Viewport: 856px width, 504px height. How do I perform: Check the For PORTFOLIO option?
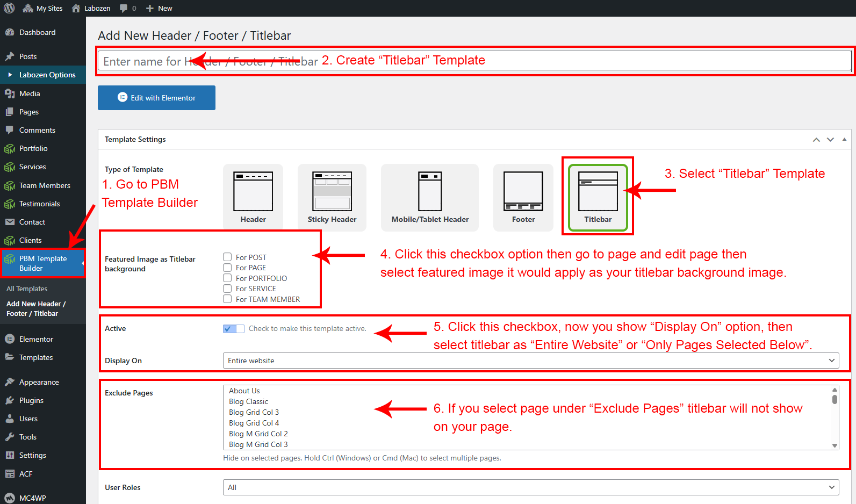pyautogui.click(x=227, y=278)
